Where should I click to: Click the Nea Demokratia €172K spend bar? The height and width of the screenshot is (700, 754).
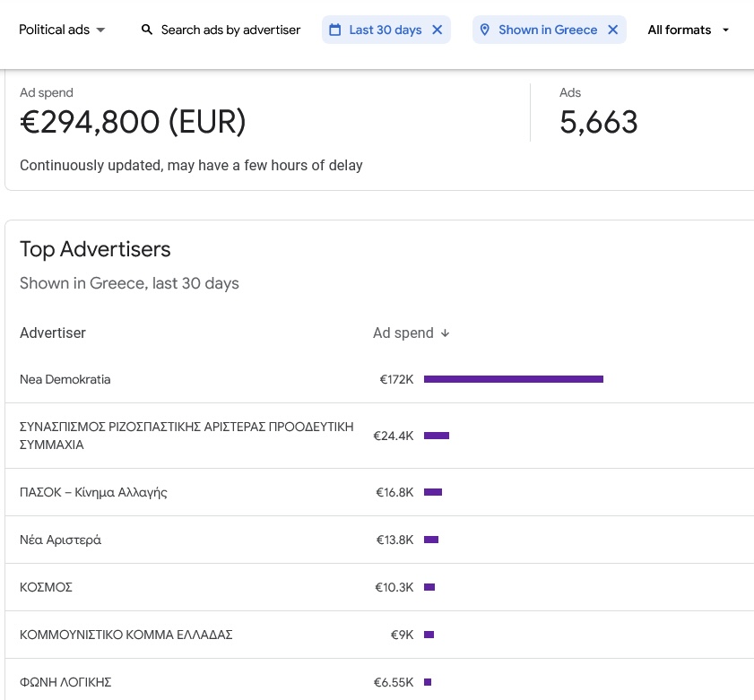point(513,379)
